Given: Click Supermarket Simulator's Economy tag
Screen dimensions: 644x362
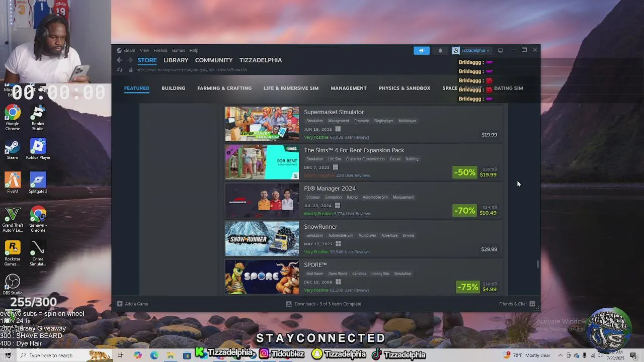Looking at the screenshot, I should [x=361, y=121].
